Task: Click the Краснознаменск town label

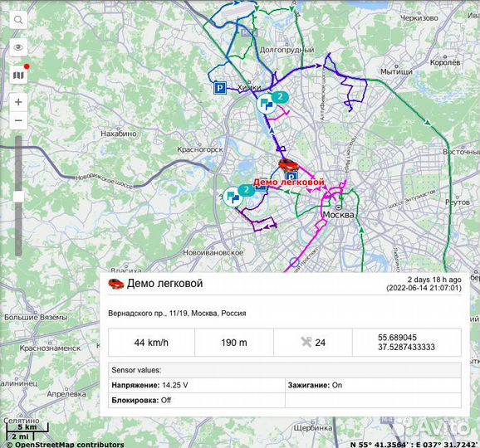Action: pyautogui.click(x=50, y=348)
